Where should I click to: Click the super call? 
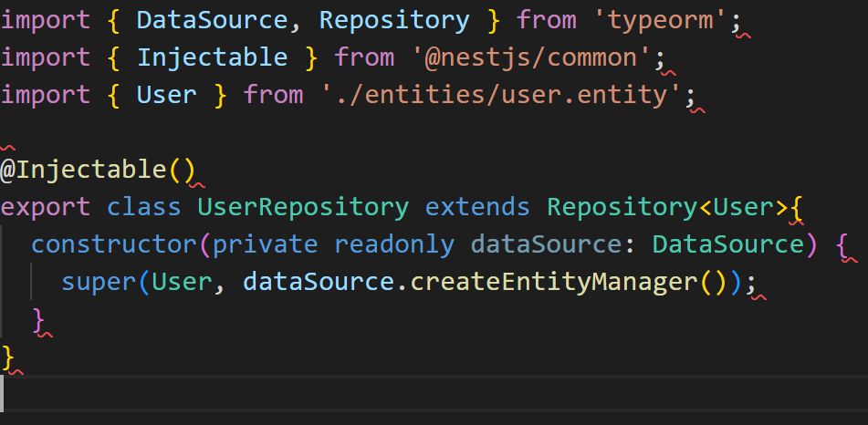(x=99, y=282)
